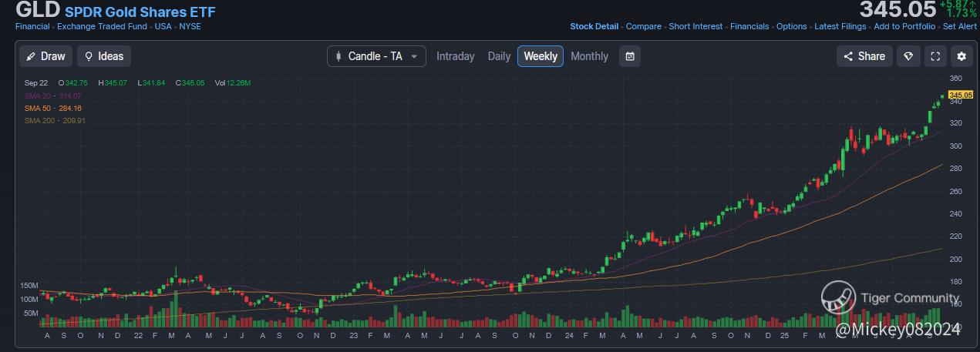Share this chart
Image resolution: width=980 pixels, height=352 pixels.
point(864,56)
